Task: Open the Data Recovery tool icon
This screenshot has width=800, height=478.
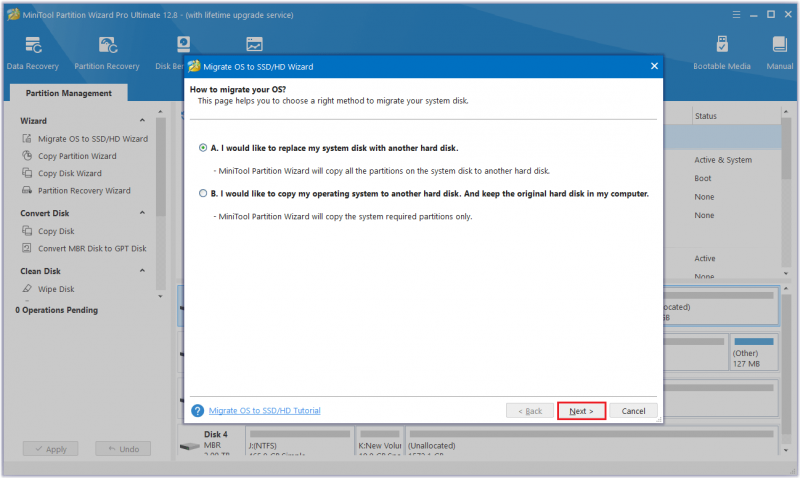Action: click(x=33, y=45)
